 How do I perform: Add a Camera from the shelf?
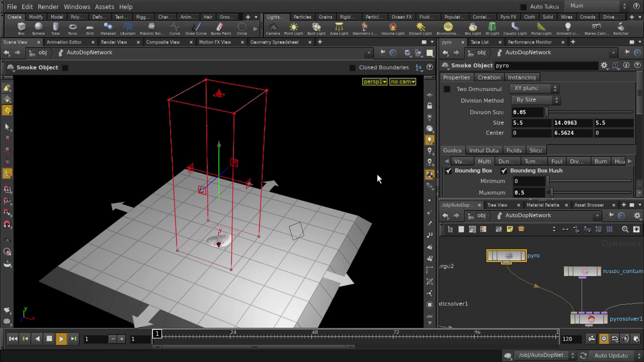click(x=273, y=28)
